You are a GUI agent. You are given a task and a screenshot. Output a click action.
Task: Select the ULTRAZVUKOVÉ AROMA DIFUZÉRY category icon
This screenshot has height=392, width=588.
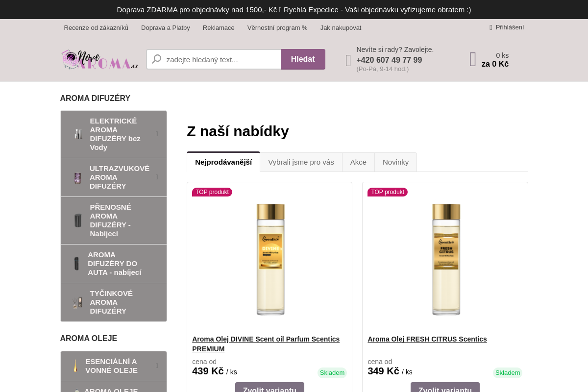pos(77,177)
